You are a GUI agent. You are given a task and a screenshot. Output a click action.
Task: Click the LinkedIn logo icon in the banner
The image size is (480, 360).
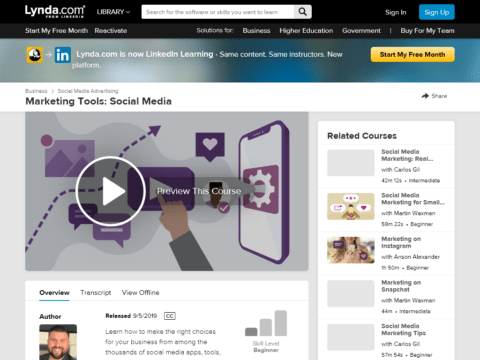[63, 55]
